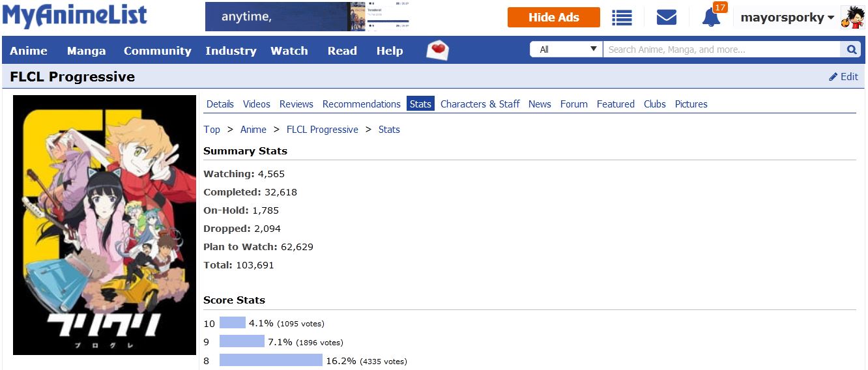Click the score 9 vote bar

(242, 341)
